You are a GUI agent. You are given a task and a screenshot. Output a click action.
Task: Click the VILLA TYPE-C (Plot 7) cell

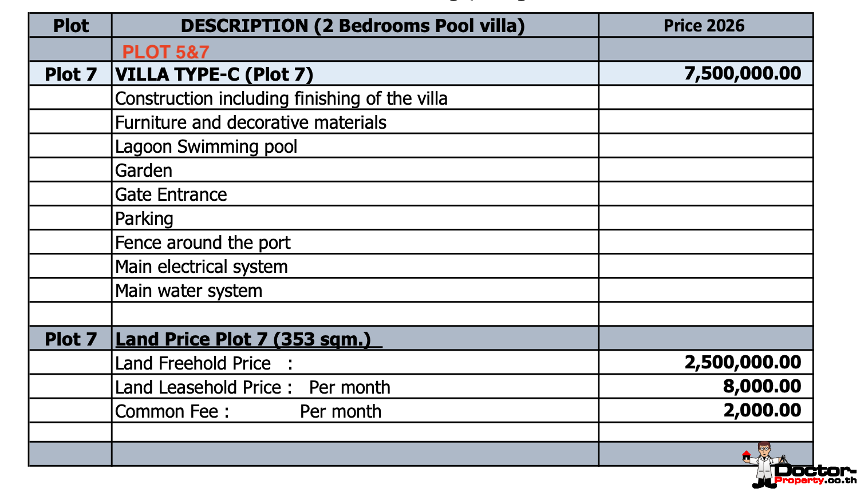click(x=214, y=74)
